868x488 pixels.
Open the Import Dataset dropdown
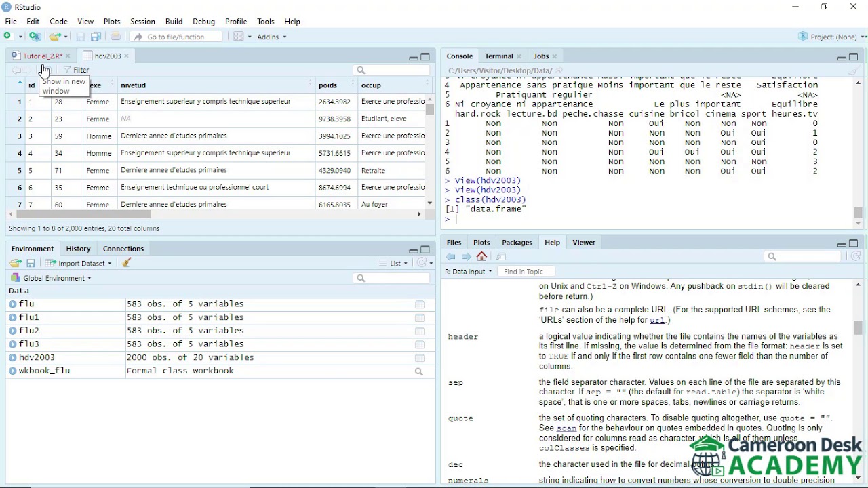coord(79,263)
